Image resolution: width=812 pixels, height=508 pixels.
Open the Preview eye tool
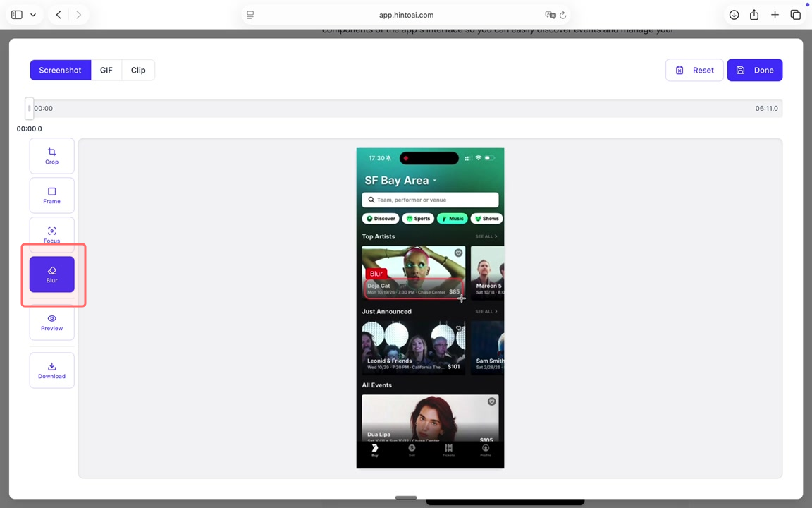[51, 322]
